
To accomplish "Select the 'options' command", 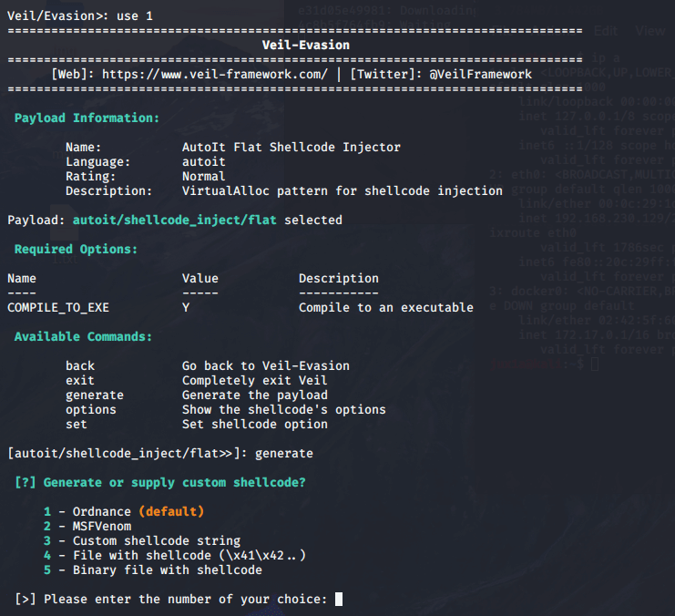I will point(91,410).
